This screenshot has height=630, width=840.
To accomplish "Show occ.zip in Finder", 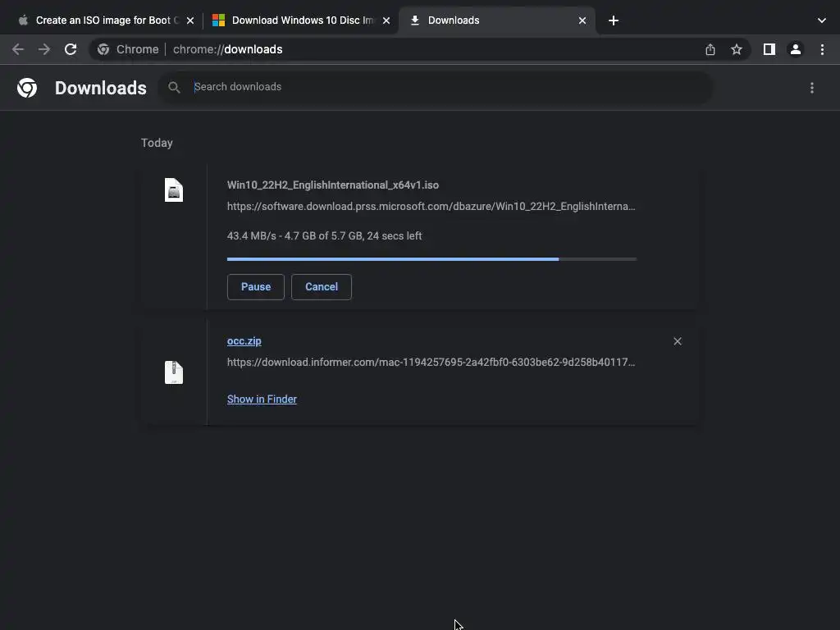I will tap(262, 399).
